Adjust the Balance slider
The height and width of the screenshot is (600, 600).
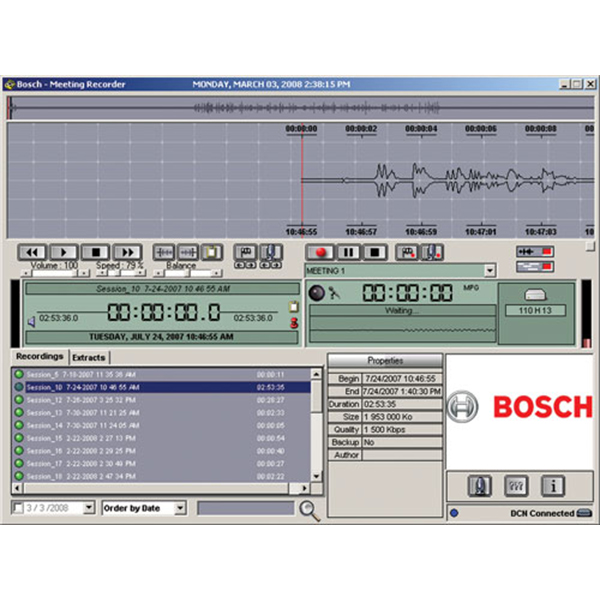click(x=188, y=273)
